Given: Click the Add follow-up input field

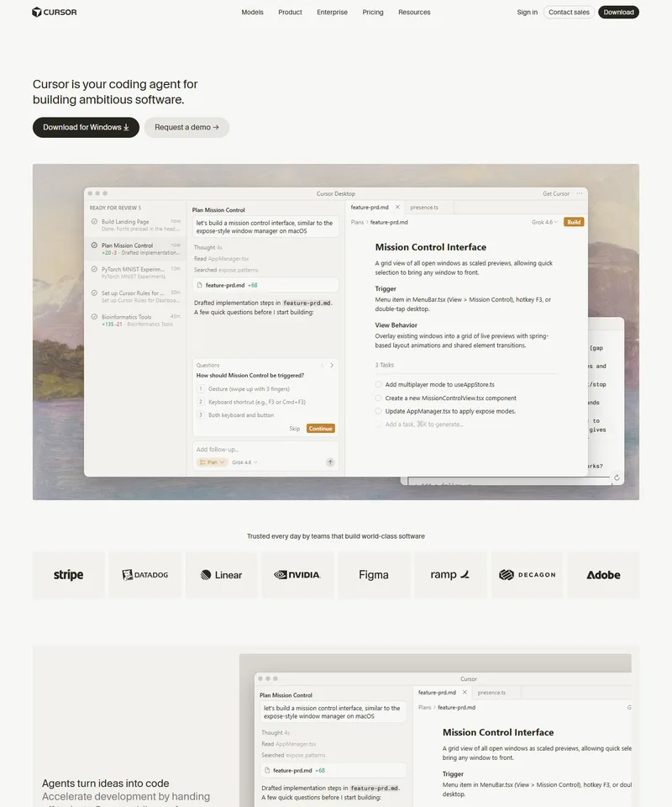Looking at the screenshot, I should click(x=265, y=449).
